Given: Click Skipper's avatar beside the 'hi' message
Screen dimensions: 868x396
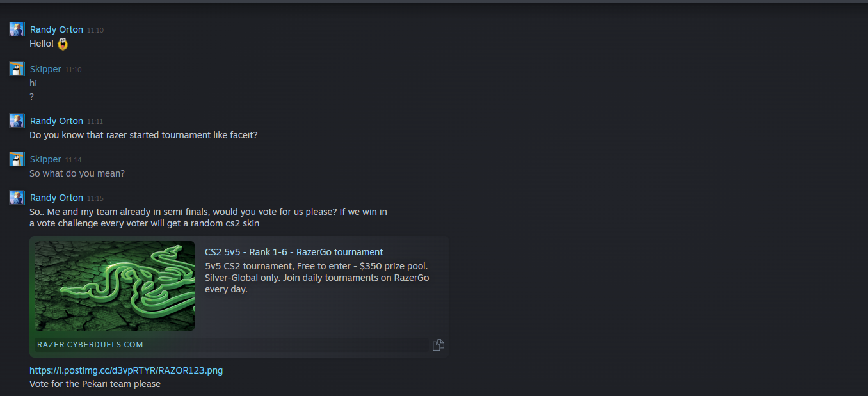Looking at the screenshot, I should pos(17,69).
